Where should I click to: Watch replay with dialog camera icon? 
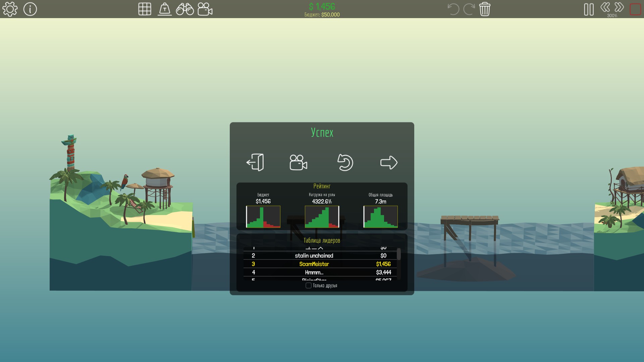tap(298, 163)
